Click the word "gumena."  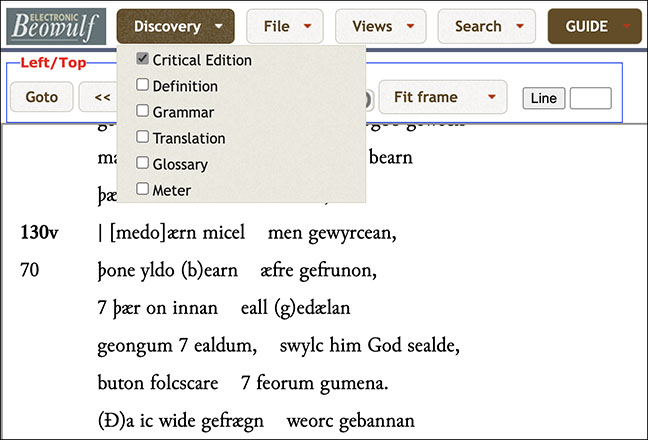point(354,384)
